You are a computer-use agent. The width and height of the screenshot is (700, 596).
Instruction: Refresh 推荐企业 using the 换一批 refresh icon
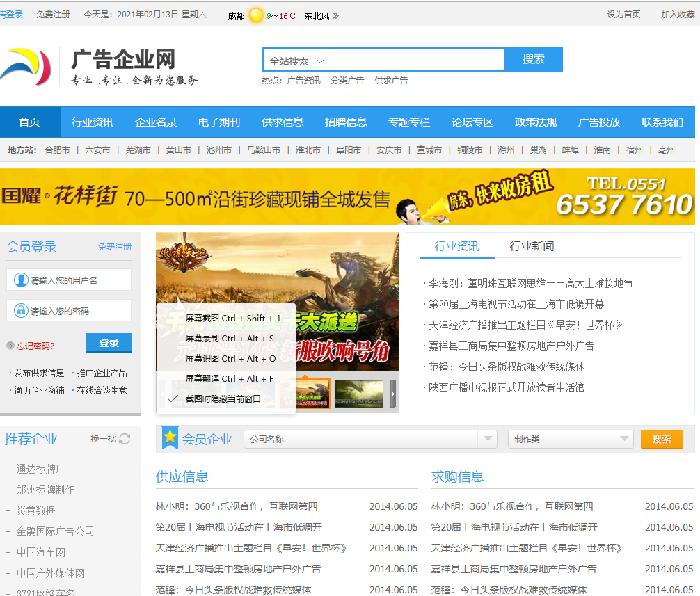coord(125,439)
